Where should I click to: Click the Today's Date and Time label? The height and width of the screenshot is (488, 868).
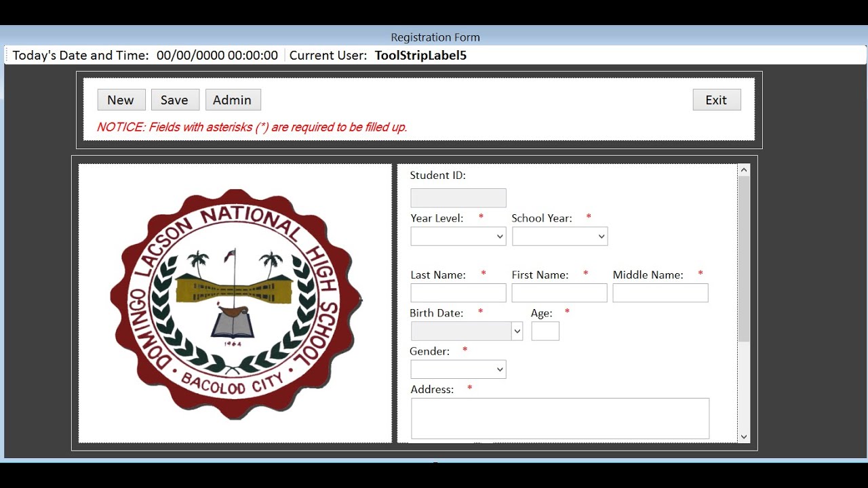(x=81, y=56)
